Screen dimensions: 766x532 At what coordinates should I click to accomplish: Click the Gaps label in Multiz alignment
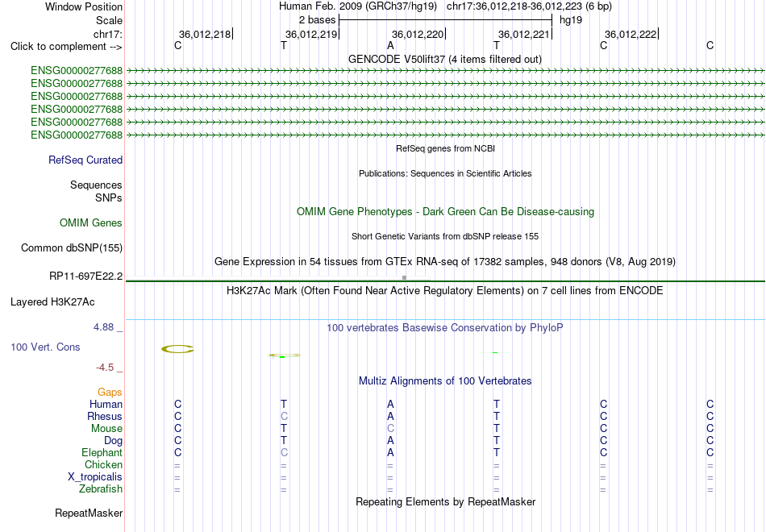pos(110,392)
